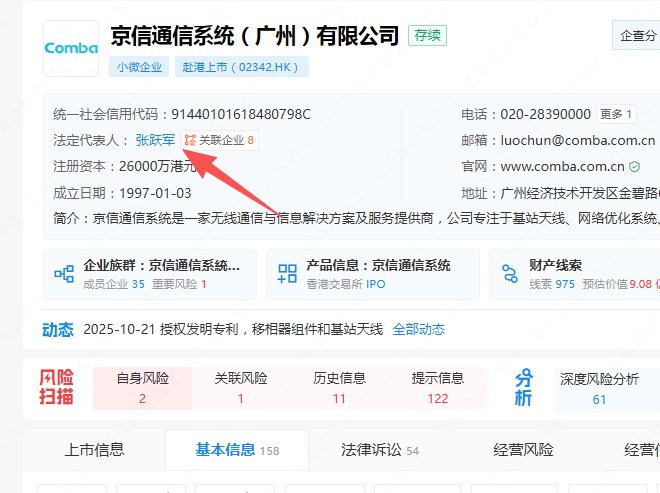Click the 动态 label
660x493 pixels.
(x=58, y=330)
